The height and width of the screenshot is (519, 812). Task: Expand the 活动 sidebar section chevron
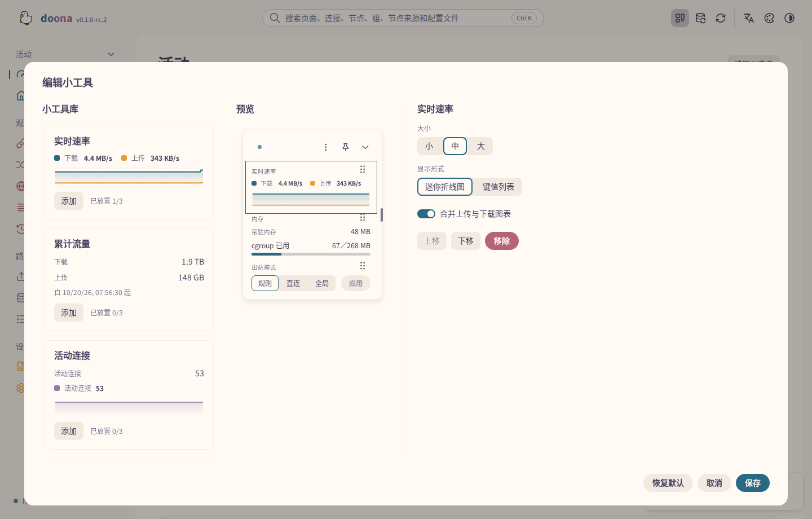coord(111,54)
